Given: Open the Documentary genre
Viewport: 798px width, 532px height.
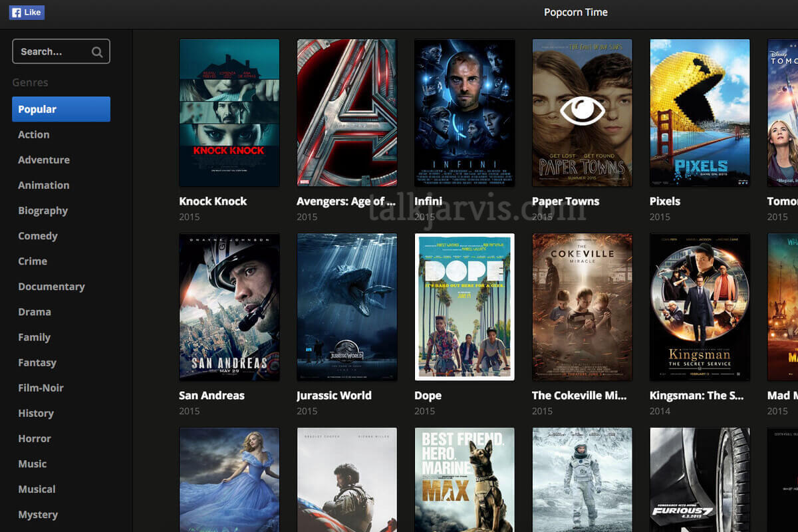Looking at the screenshot, I should coord(51,287).
